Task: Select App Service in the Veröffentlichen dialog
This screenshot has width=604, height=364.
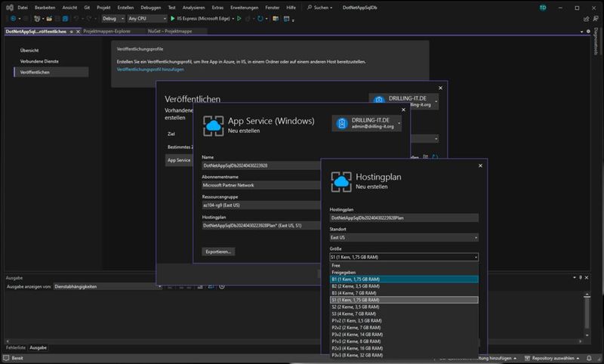Action: pyautogui.click(x=179, y=160)
